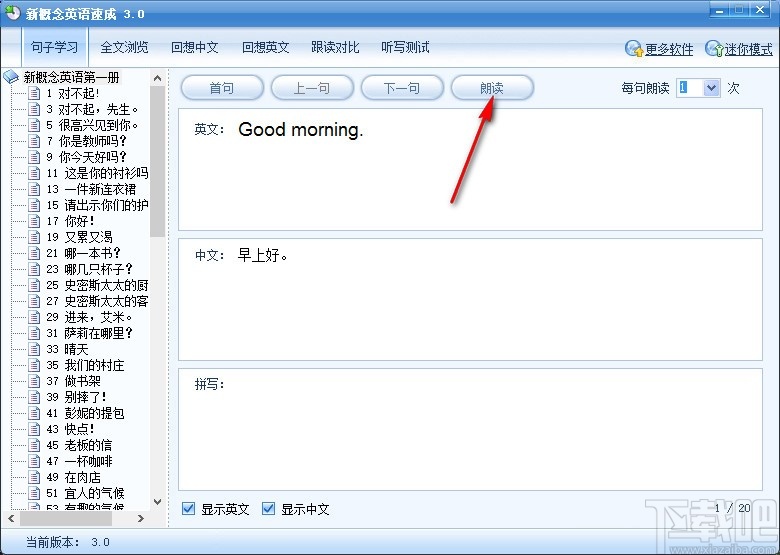Click the horizontal scrollbar right arrow
This screenshot has width=780, height=555.
(141, 518)
